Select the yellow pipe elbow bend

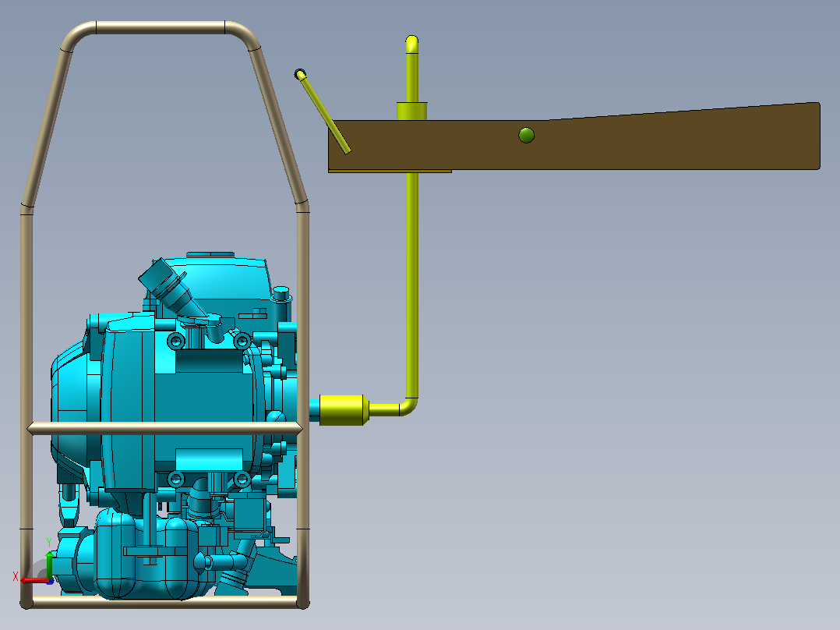coord(408,407)
